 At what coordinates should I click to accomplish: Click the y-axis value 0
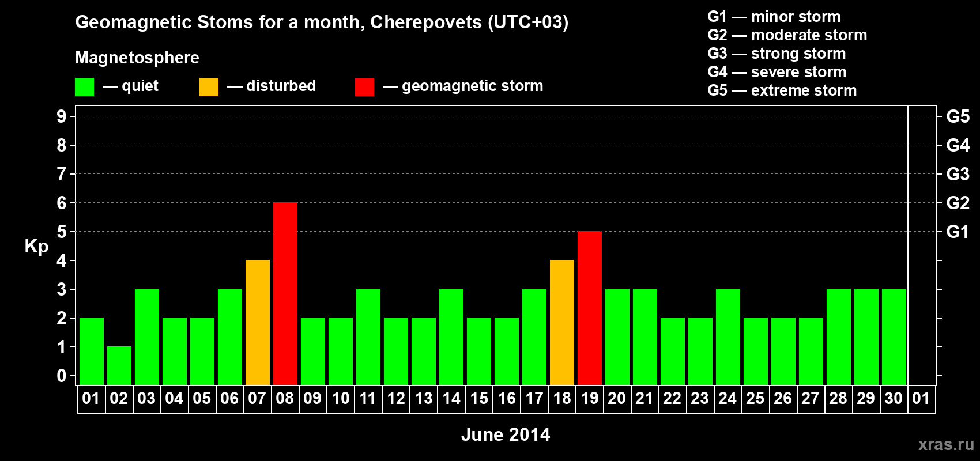click(x=62, y=376)
